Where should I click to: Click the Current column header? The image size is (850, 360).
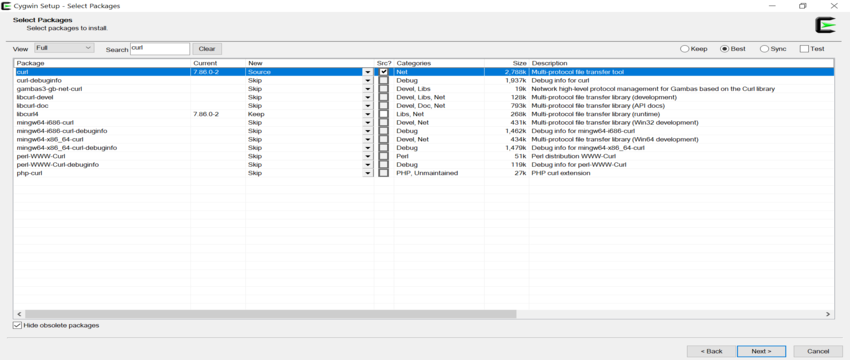[x=218, y=63]
